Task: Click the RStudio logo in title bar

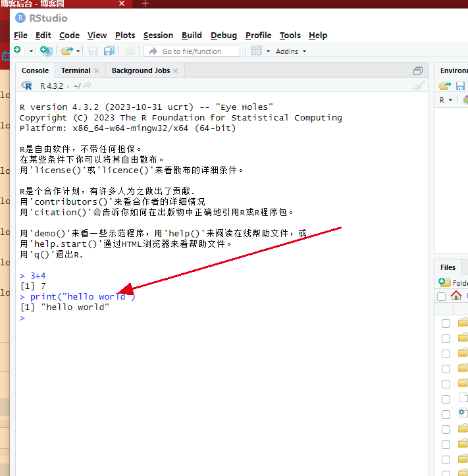Action: point(20,18)
